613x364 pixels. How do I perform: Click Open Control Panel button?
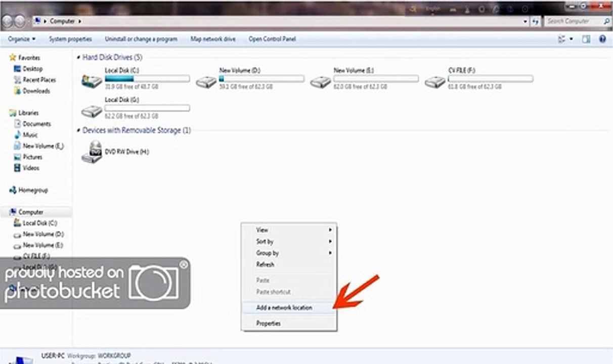click(x=272, y=39)
